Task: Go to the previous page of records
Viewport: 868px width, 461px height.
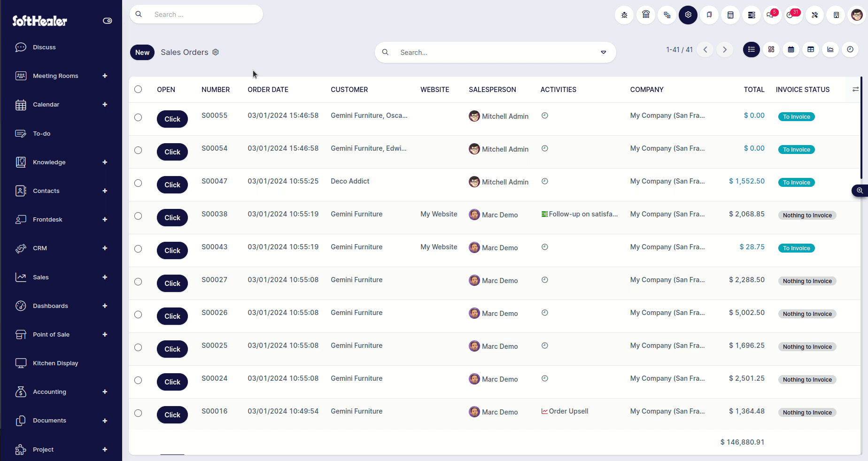Action: [x=705, y=49]
